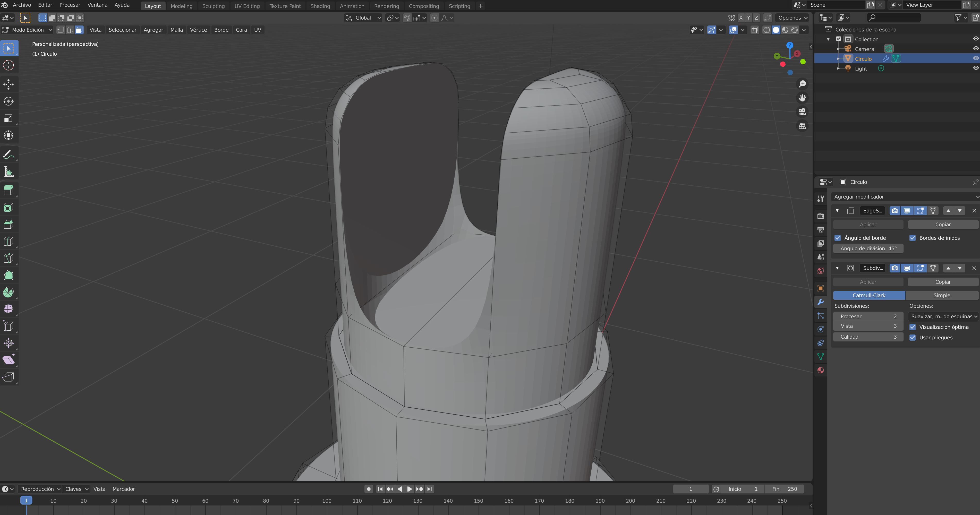The height and width of the screenshot is (515, 980).
Task: Open the Malla menu
Action: click(x=176, y=30)
